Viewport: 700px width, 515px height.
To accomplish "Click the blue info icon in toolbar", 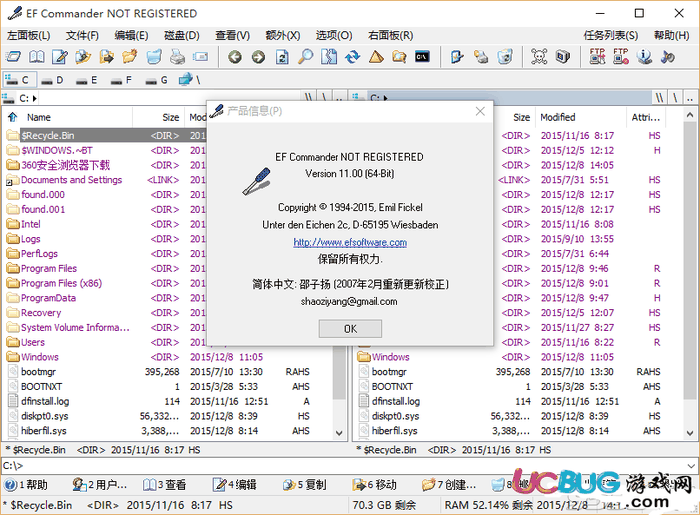I will point(644,57).
